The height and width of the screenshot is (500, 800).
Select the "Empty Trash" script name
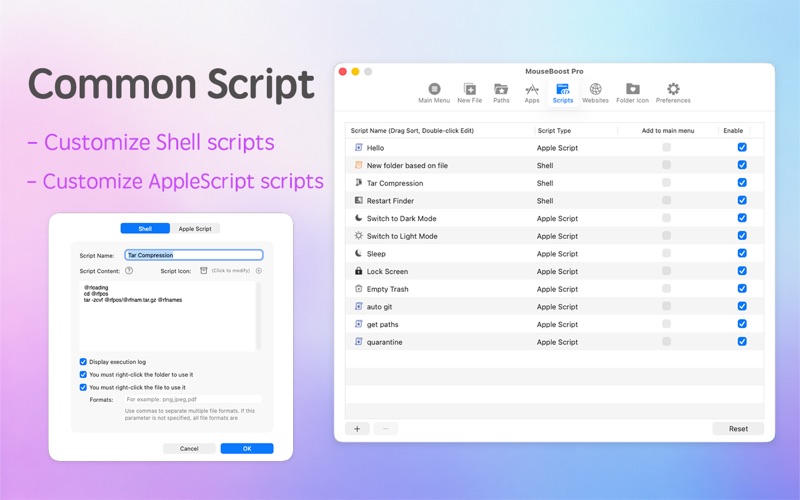coord(388,289)
